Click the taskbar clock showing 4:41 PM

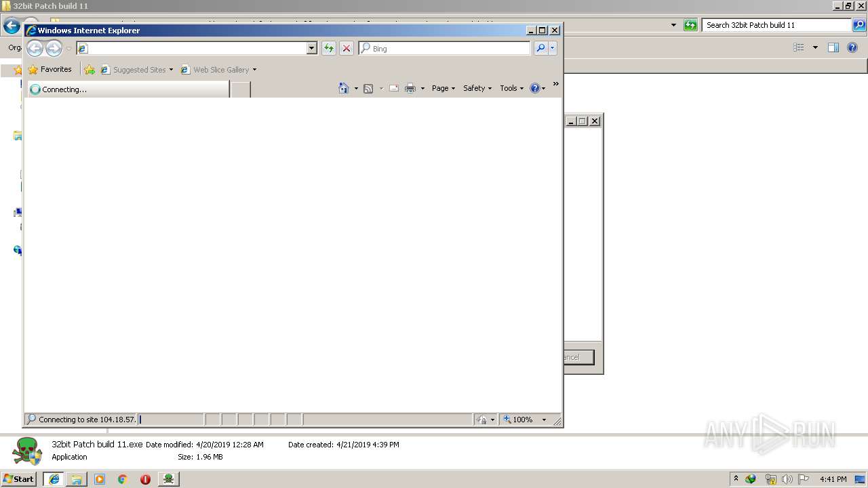833,479
